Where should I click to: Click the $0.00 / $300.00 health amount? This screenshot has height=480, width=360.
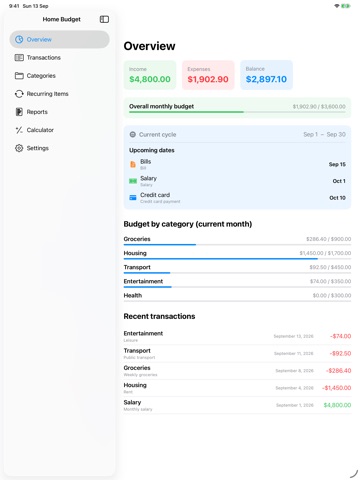point(332,295)
